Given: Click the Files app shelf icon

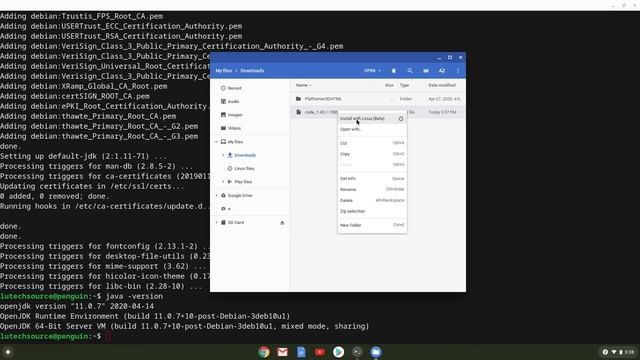Looking at the screenshot, I should tap(376, 352).
